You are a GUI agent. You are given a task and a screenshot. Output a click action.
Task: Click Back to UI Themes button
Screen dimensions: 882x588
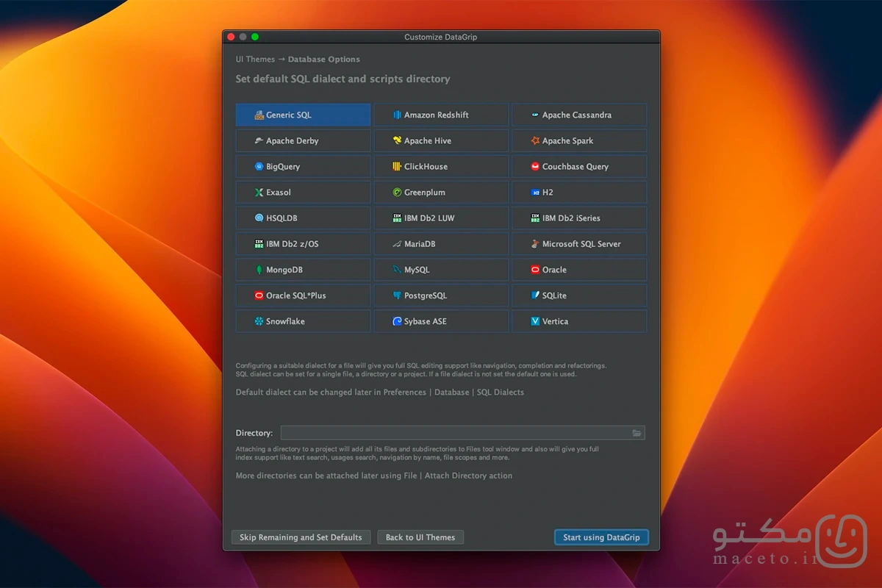pyautogui.click(x=420, y=537)
